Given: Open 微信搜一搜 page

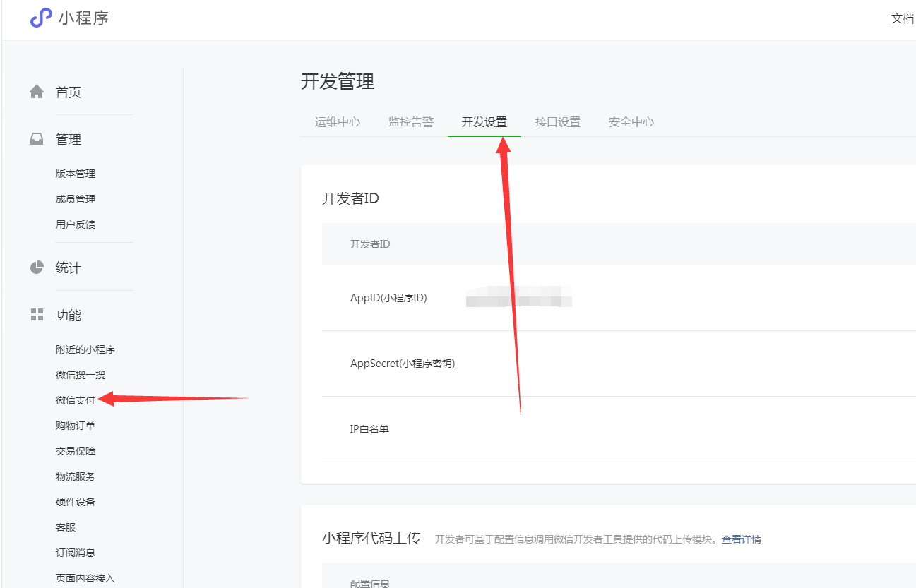Looking at the screenshot, I should coord(81,375).
